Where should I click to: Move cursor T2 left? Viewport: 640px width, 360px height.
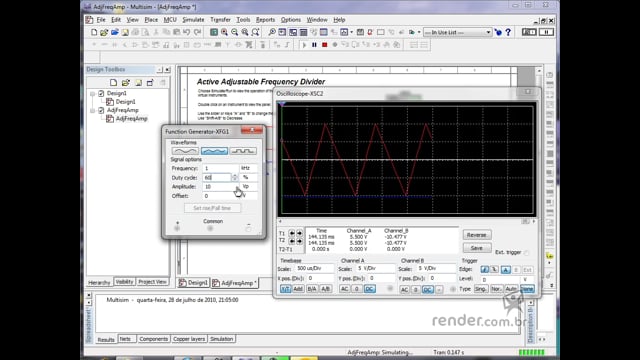[x=292, y=241]
